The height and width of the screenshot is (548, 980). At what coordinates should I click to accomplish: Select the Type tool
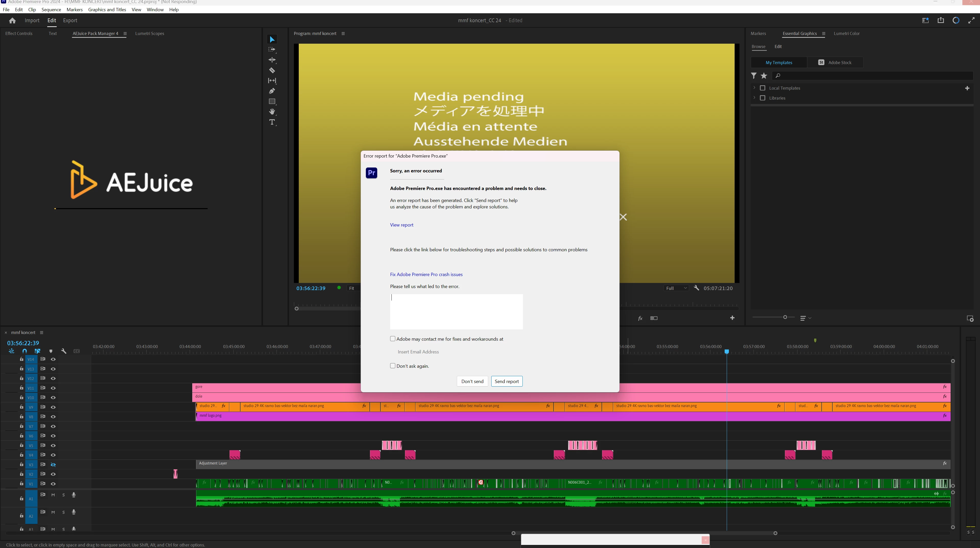272,122
